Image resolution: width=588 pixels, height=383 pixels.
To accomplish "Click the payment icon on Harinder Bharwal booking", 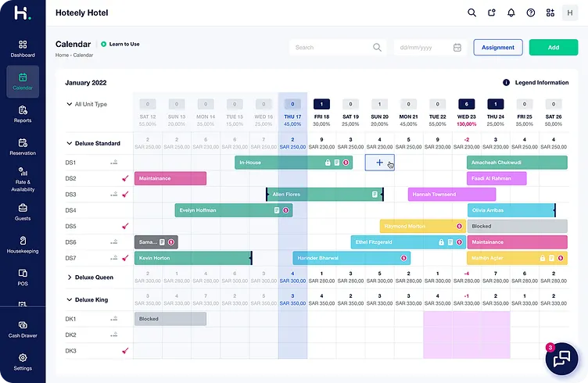I will tap(404, 258).
